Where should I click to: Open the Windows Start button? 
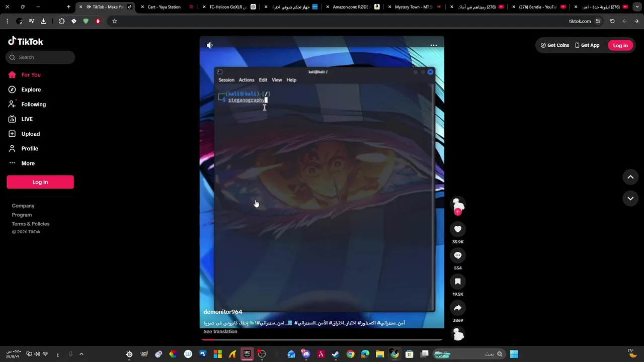[514, 354]
